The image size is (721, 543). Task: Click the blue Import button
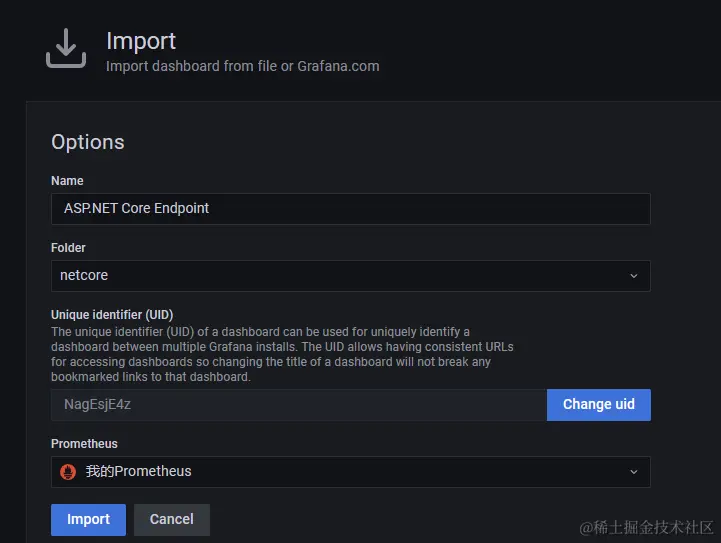coord(88,520)
